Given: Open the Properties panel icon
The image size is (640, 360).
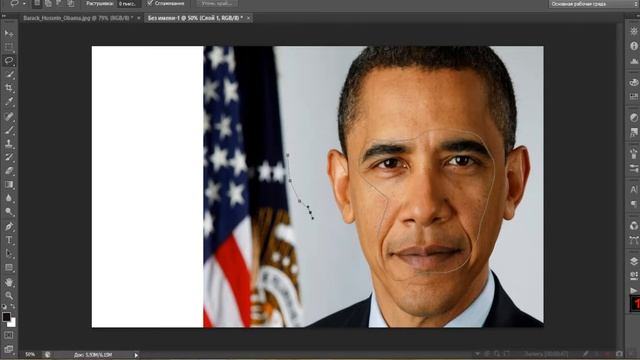Looking at the screenshot, I should point(633,31).
